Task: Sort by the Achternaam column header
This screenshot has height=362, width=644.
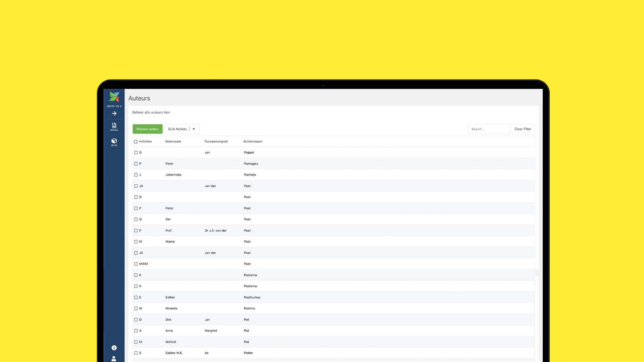Action: click(x=253, y=141)
